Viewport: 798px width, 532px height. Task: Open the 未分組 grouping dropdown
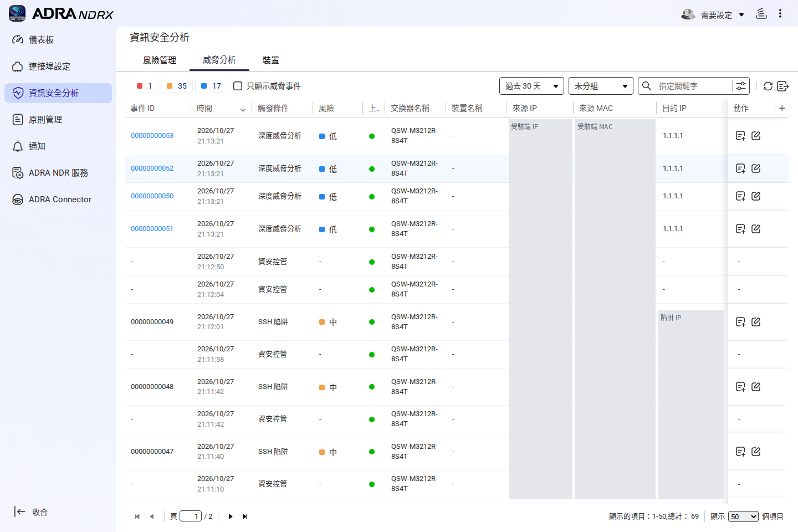[601, 86]
